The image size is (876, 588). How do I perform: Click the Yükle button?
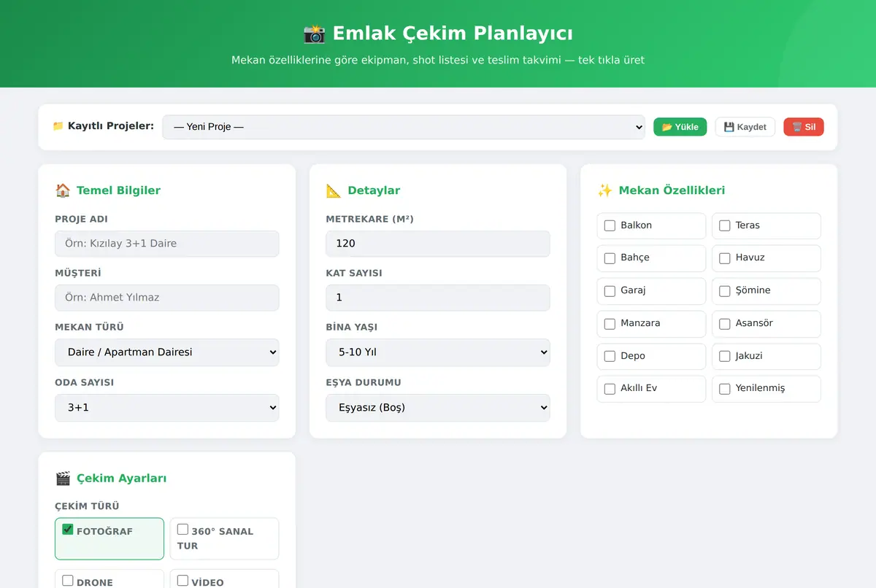click(680, 127)
